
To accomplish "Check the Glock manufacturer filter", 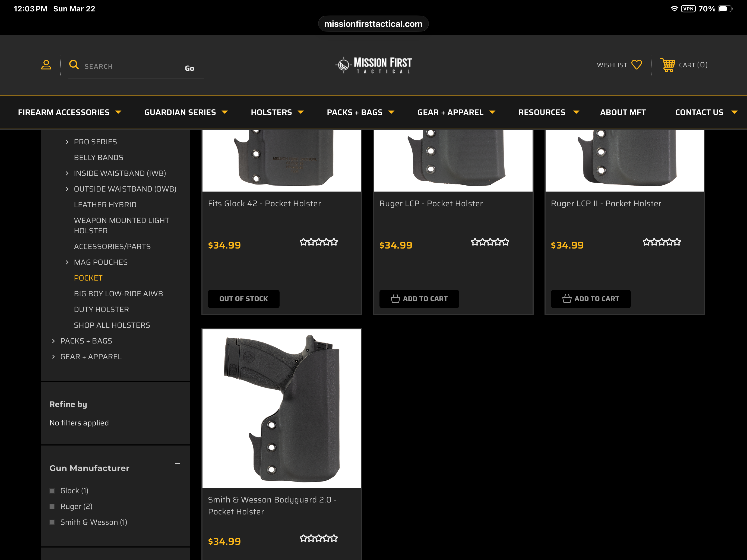I will click(x=52, y=491).
